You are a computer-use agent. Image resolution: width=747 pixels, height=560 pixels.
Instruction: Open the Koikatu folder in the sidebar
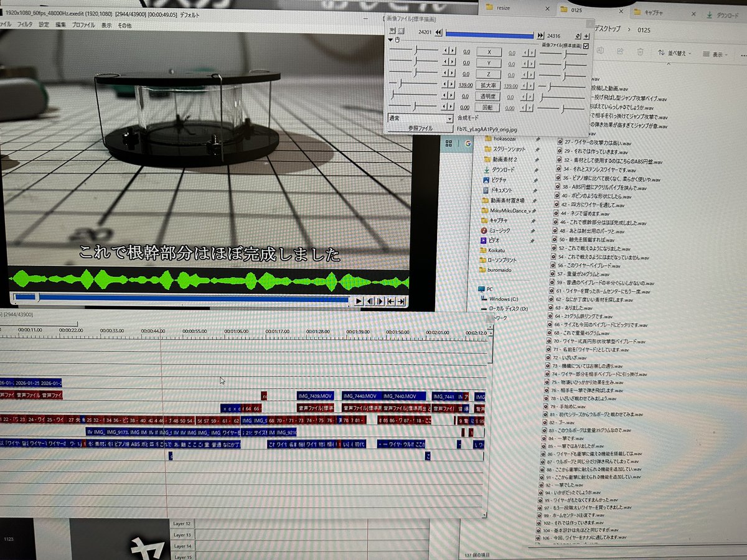(491, 250)
